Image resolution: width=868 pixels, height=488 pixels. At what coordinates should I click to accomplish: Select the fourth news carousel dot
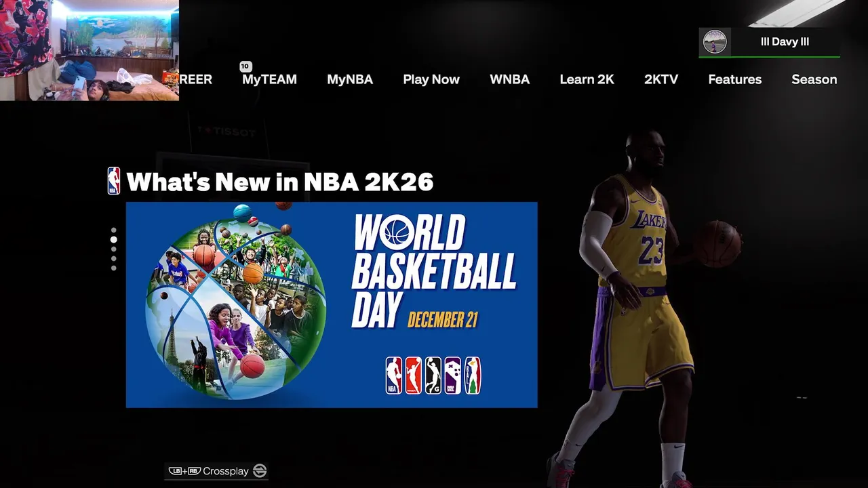tap(113, 258)
